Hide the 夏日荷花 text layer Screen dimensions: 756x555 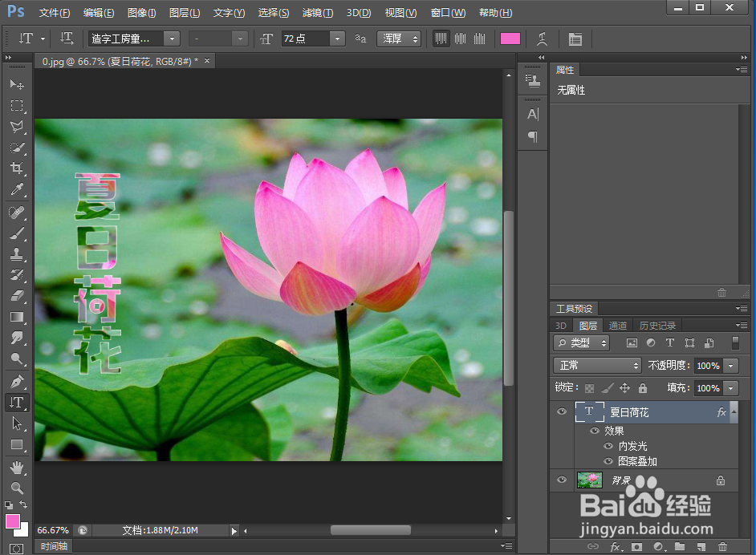pyautogui.click(x=562, y=412)
